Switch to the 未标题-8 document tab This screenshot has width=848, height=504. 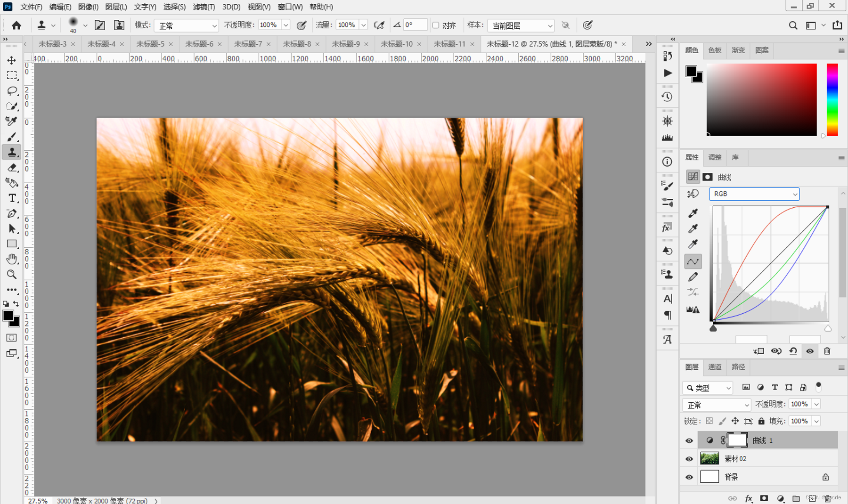click(x=297, y=44)
